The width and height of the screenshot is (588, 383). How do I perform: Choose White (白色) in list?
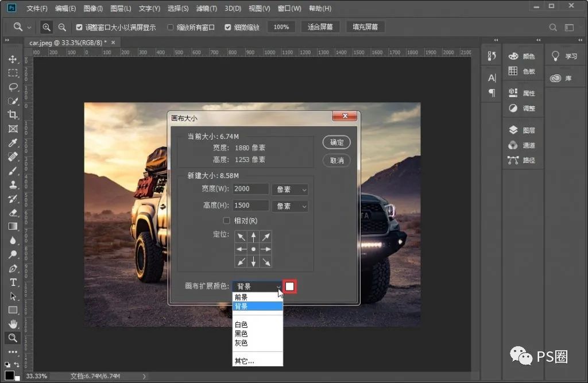(x=258, y=324)
